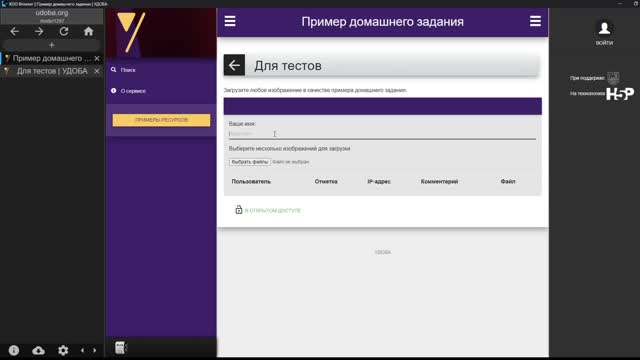Image resolution: width=640 pixels, height=360 pixels.
Task: Add a new tab with plus button
Action: pos(51,45)
